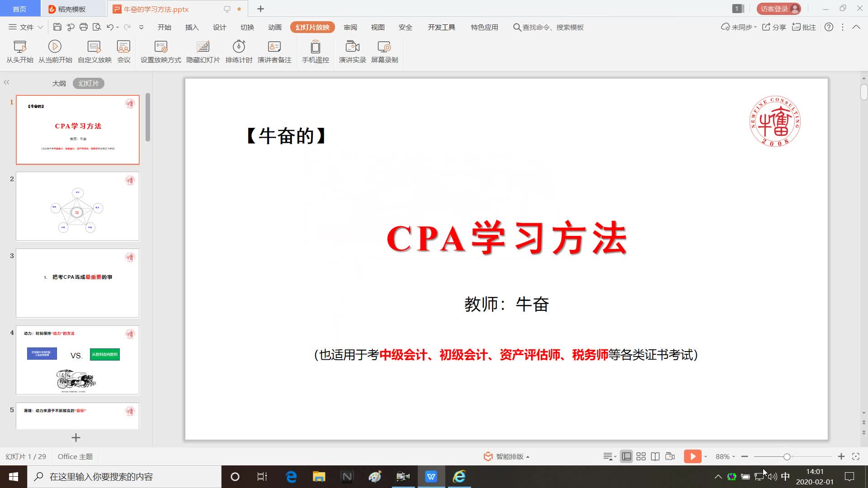Open phone remote control (手机遥控)
868x488 pixels.
click(316, 52)
